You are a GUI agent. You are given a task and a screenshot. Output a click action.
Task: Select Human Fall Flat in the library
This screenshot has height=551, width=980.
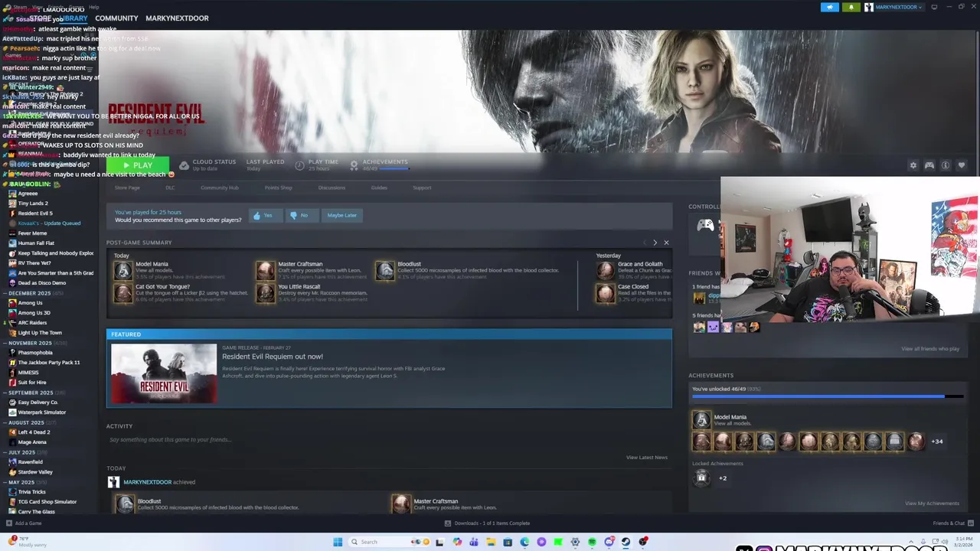point(36,243)
